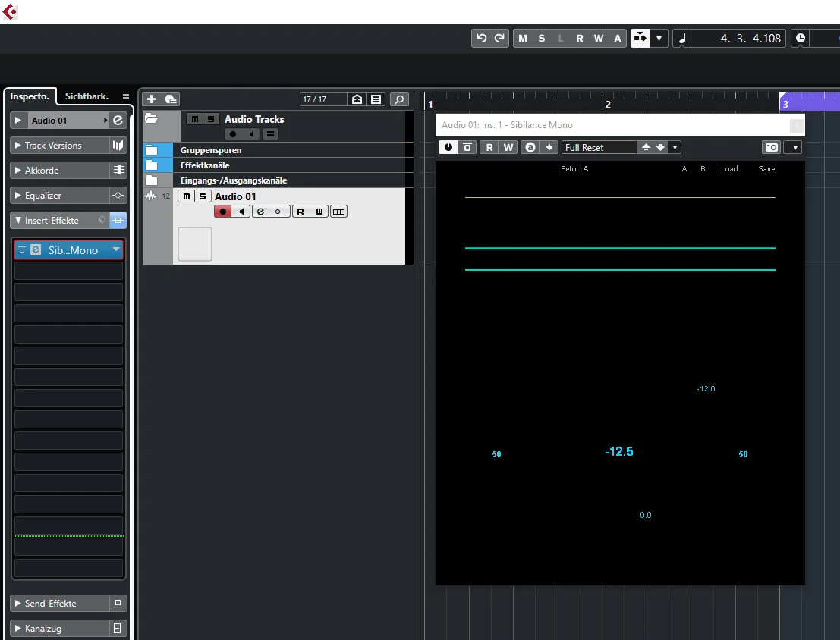Open the track presets cloud icon beside the plus
Screen dimensions: 840x640
click(171, 99)
